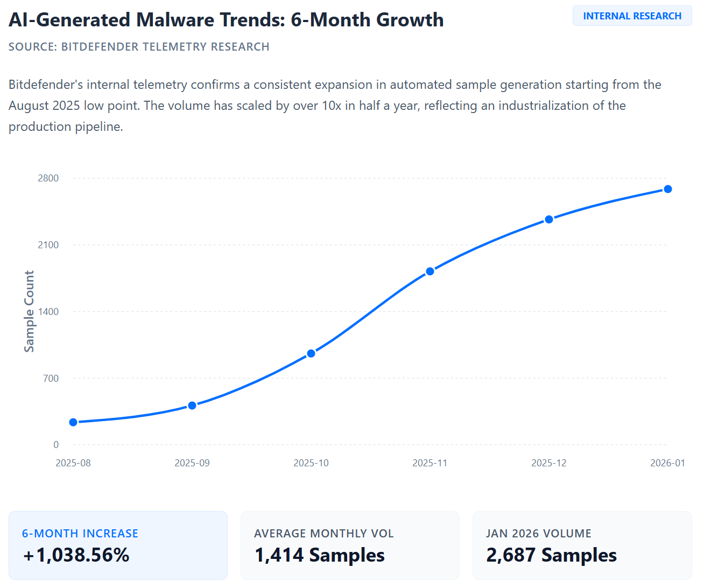Click the 1400 y-axis tick label
Screen dimensions: 704x588
[x=48, y=312]
